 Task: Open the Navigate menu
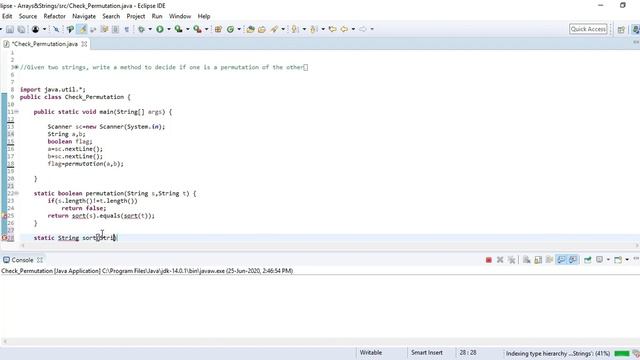coord(84,16)
